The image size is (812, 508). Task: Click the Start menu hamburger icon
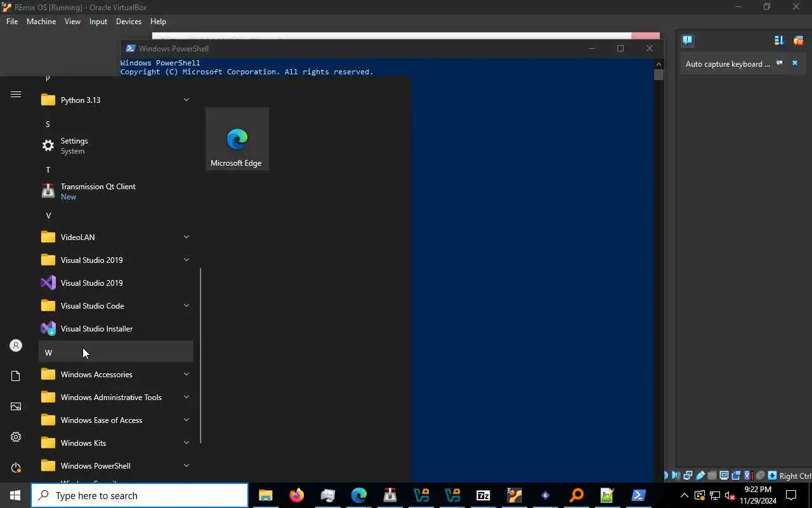(x=16, y=95)
